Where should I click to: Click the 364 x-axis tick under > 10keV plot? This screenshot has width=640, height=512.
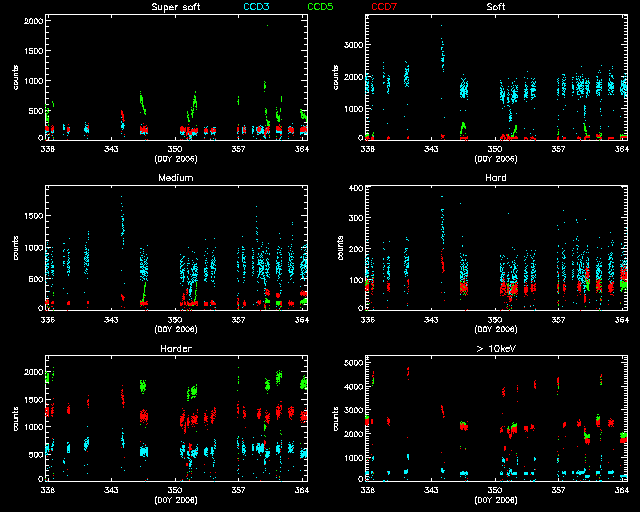coord(621,490)
